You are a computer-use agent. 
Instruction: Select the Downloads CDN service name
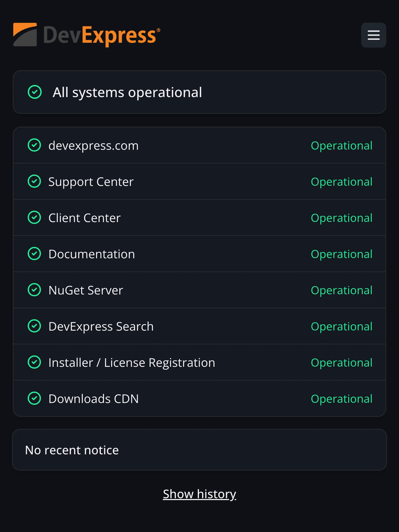[x=94, y=399]
